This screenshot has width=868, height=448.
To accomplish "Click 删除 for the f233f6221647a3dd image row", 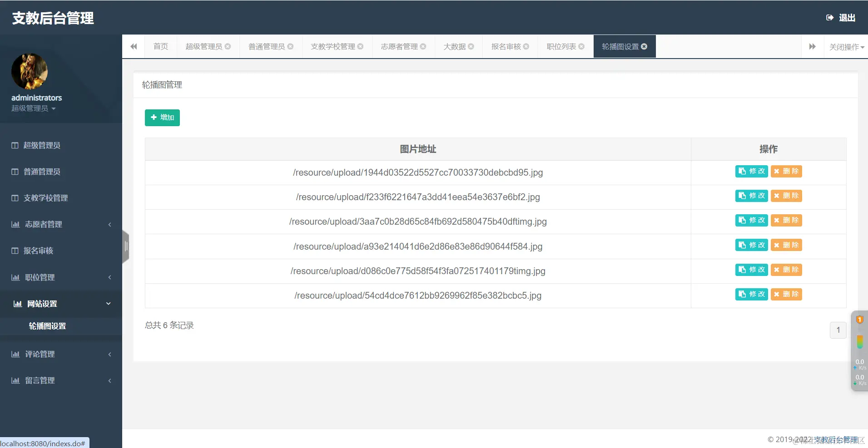I will (786, 196).
